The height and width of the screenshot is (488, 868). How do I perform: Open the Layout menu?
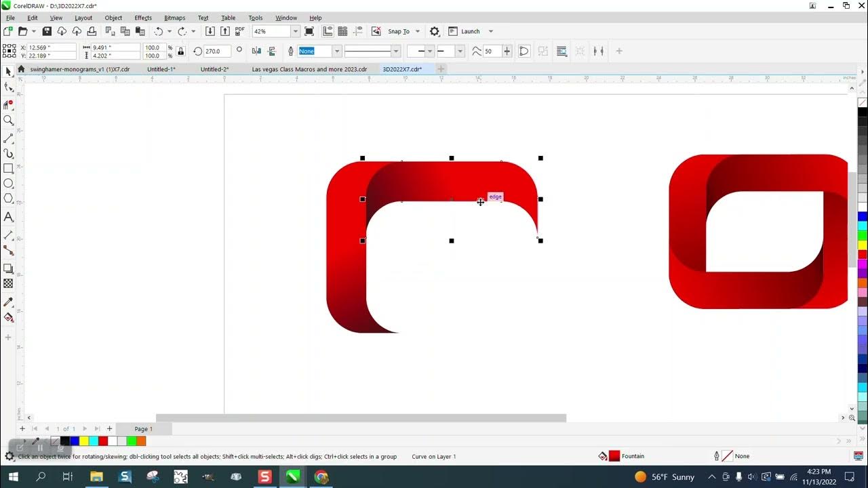(x=83, y=18)
